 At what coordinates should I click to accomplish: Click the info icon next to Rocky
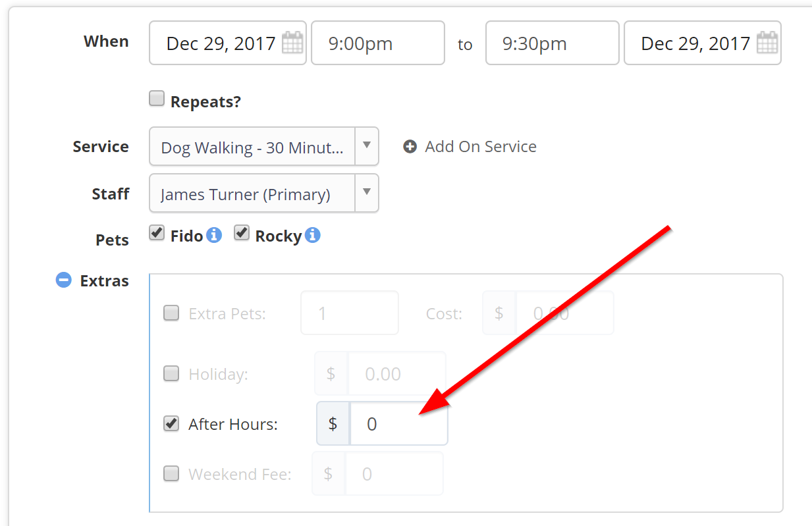(x=313, y=235)
